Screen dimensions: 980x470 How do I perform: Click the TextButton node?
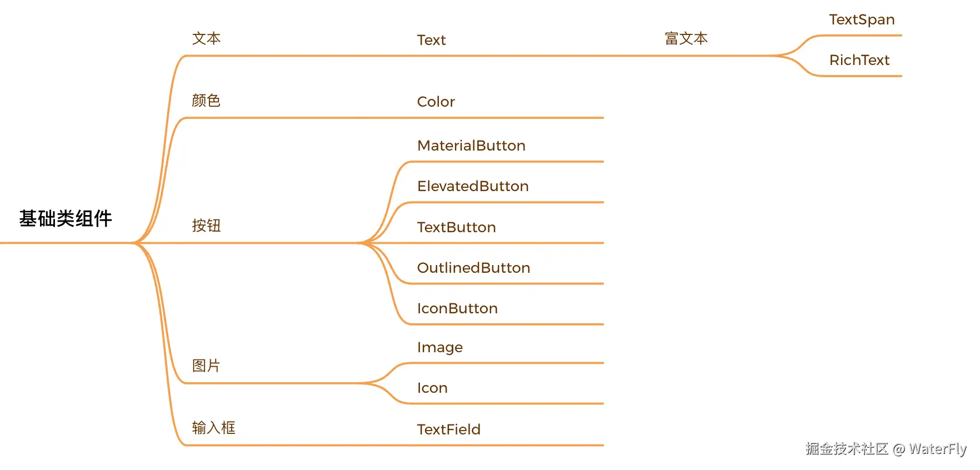[456, 227]
